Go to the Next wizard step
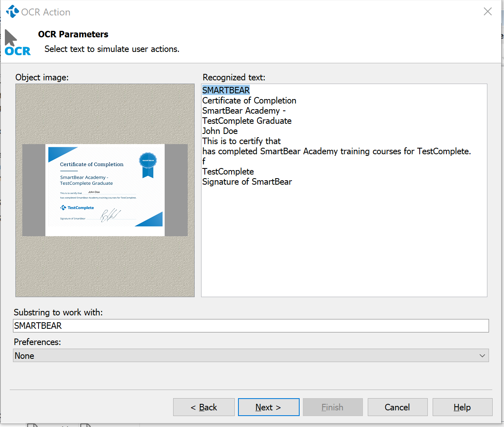The height and width of the screenshot is (427, 504). click(268, 407)
